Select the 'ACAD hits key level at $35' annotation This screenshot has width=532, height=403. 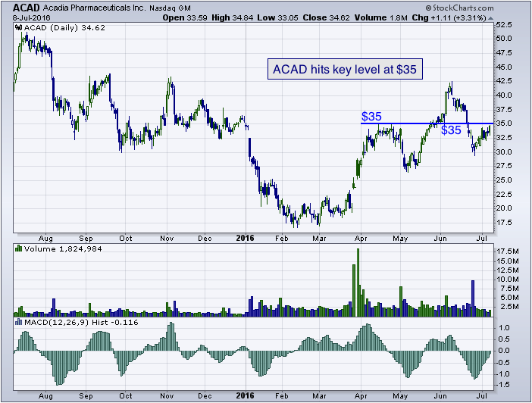tap(345, 69)
